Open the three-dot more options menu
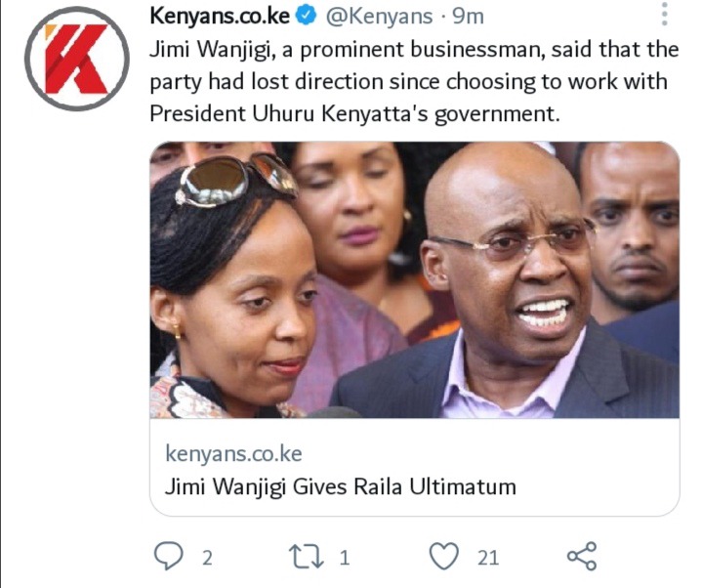This screenshot has width=703, height=588. tap(665, 15)
